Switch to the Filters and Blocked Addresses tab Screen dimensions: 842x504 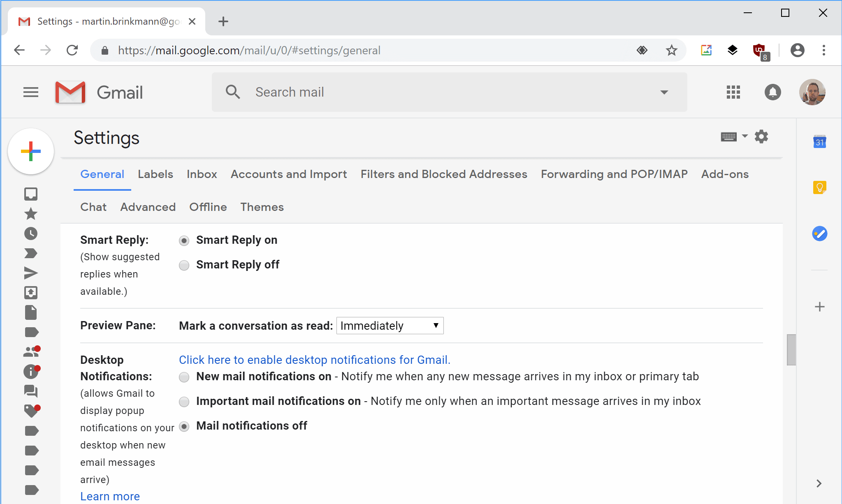click(x=442, y=174)
